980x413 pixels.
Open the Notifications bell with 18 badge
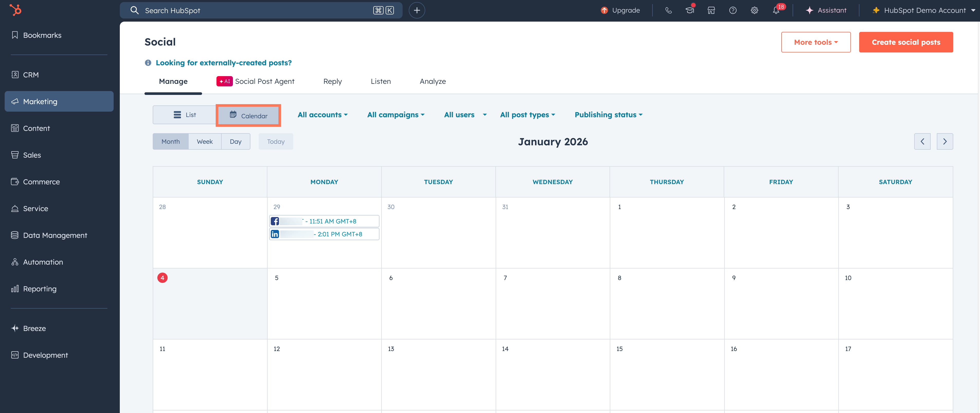(x=776, y=10)
